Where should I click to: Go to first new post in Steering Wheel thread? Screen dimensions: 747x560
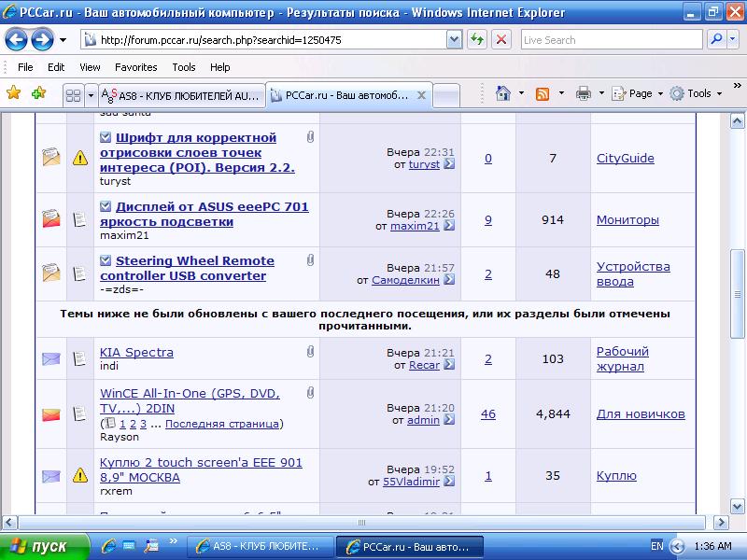pos(106,261)
